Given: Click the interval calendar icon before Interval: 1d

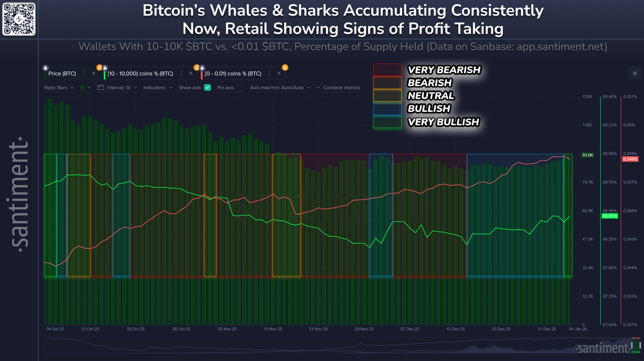Looking at the screenshot, I should [101, 88].
